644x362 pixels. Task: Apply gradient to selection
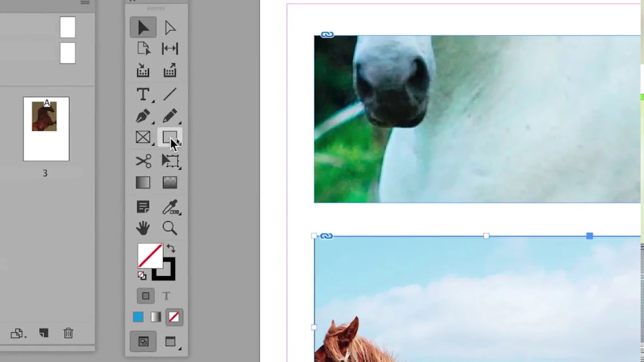(155, 317)
